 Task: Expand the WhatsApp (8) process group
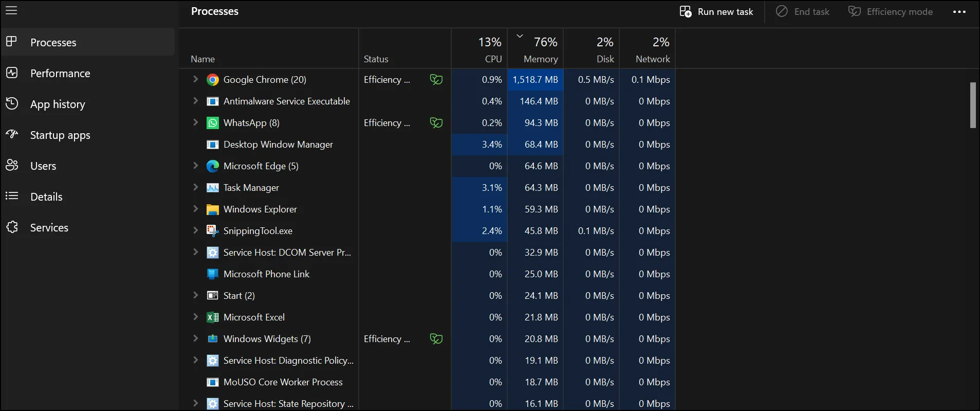click(x=195, y=122)
